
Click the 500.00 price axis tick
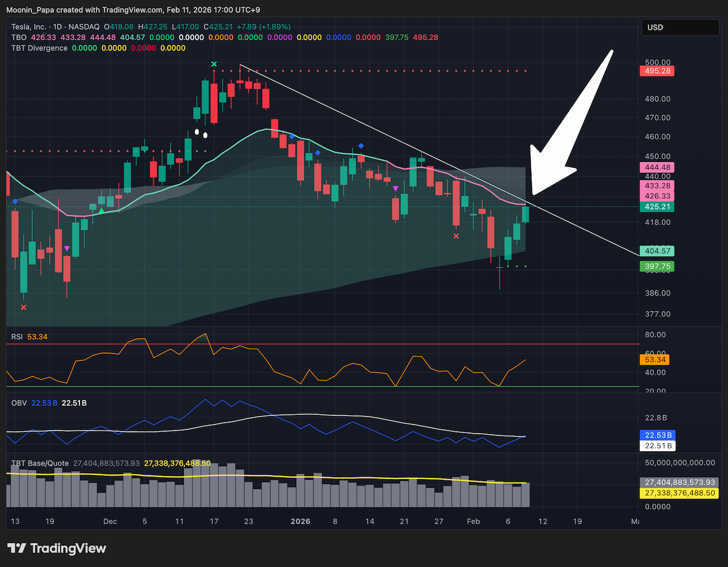point(658,62)
